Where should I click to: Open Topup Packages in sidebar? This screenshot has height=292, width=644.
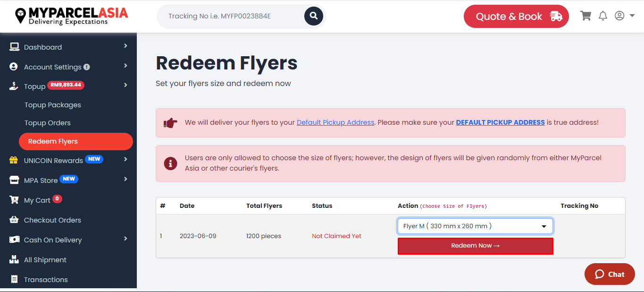pos(53,105)
